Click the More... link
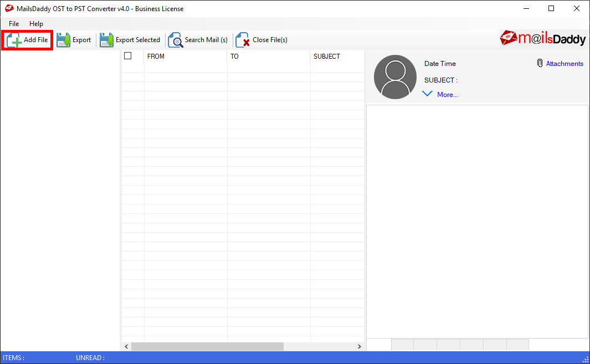The width and height of the screenshot is (590, 364). (x=447, y=95)
